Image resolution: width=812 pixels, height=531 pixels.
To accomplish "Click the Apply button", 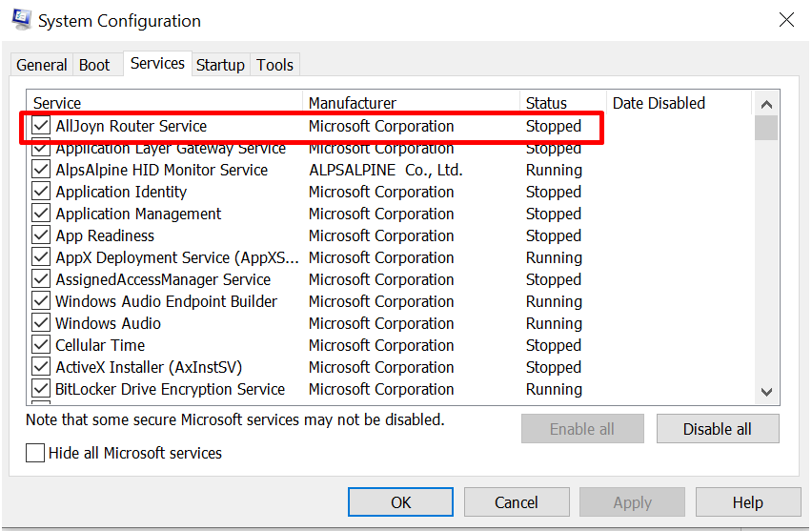I will click(x=632, y=502).
